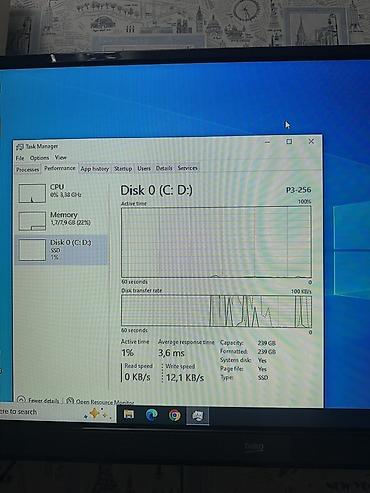The width and height of the screenshot is (370, 493).
Task: Click the Fewer details button
Action: [x=38, y=400]
